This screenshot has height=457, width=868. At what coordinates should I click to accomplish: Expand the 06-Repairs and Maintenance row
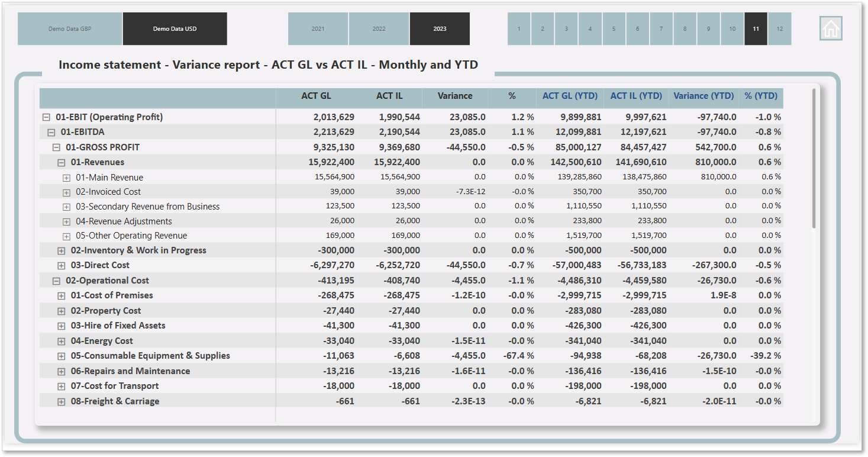pyautogui.click(x=61, y=371)
